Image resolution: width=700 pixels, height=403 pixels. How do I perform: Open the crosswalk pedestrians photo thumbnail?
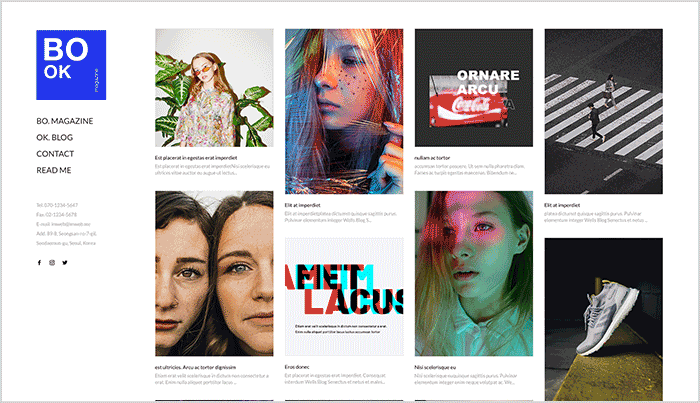(x=604, y=112)
